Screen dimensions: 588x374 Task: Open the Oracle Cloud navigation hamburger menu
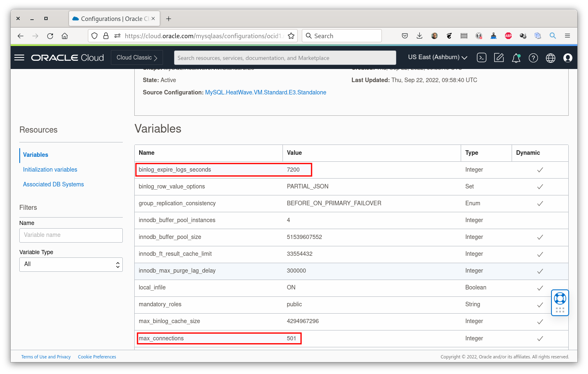(19, 57)
